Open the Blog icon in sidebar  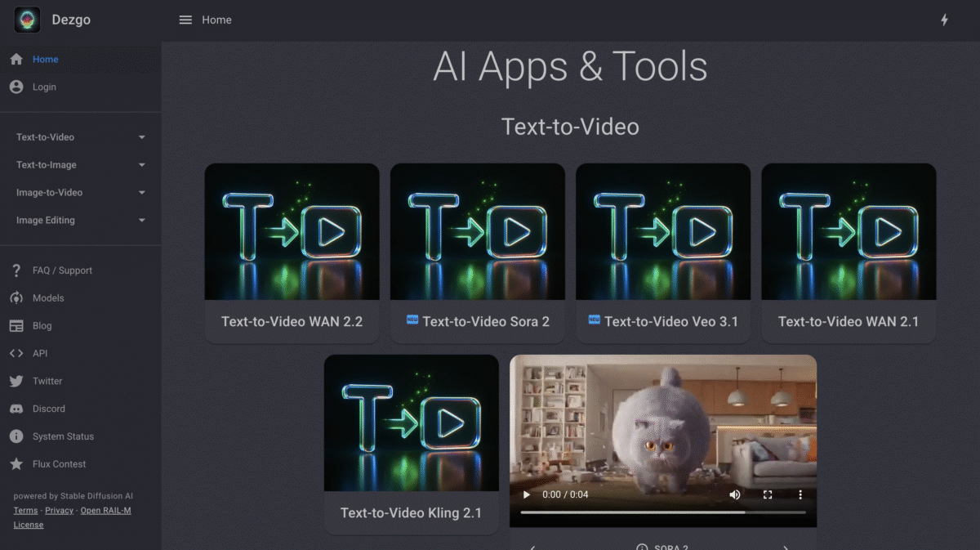click(x=16, y=326)
